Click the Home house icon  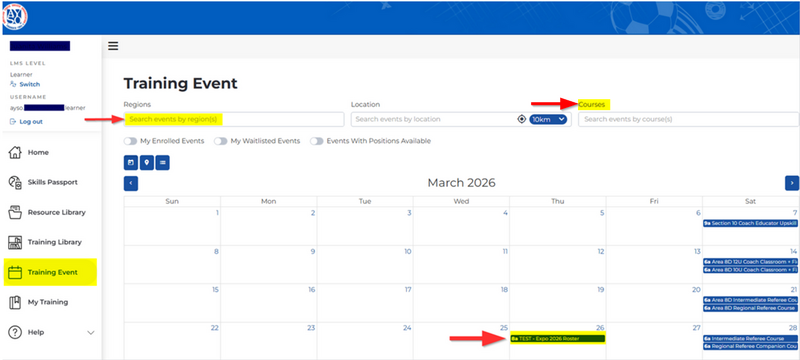(16, 152)
